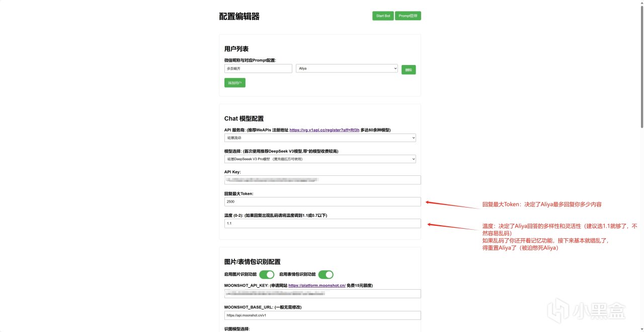Click 用户列表 section heading
This screenshot has height=332, width=644.
pyautogui.click(x=236, y=49)
